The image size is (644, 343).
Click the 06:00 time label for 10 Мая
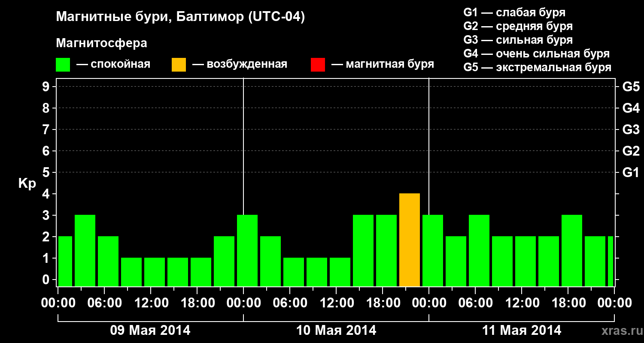point(291,303)
